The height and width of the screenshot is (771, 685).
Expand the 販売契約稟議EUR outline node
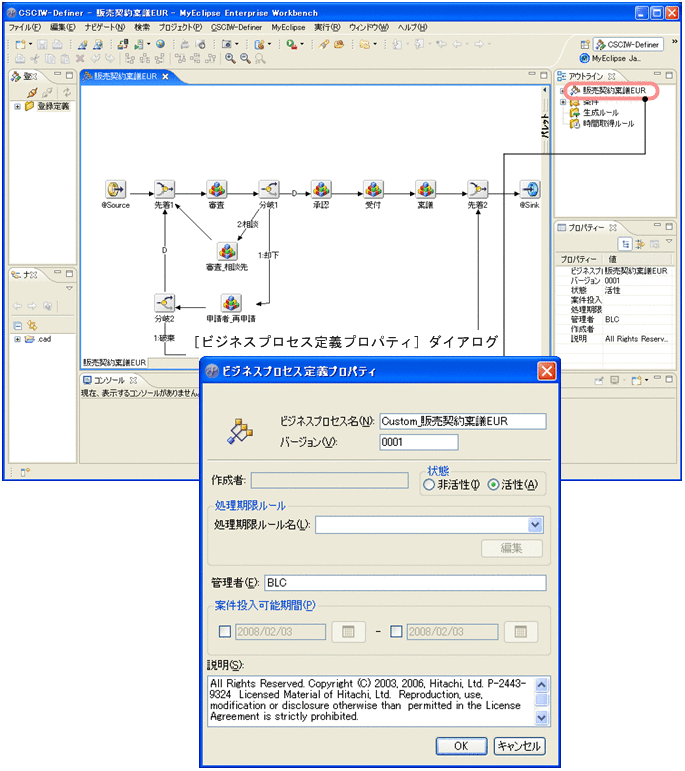pyautogui.click(x=563, y=91)
